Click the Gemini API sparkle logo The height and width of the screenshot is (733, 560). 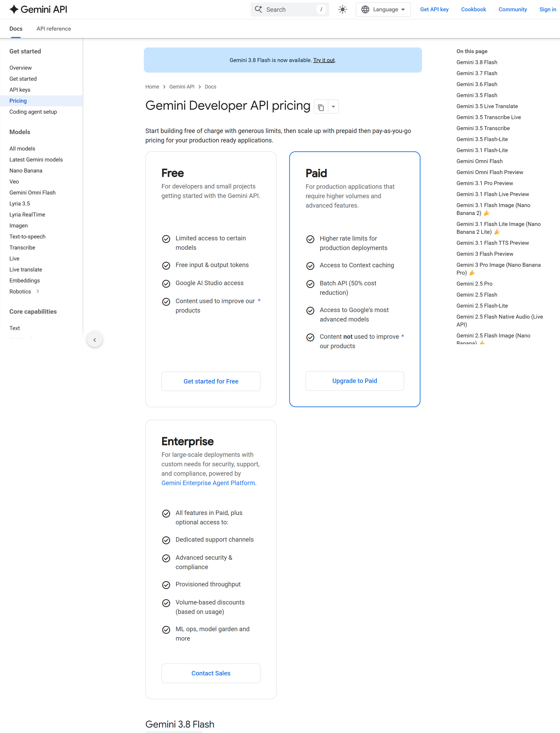coord(14,9)
